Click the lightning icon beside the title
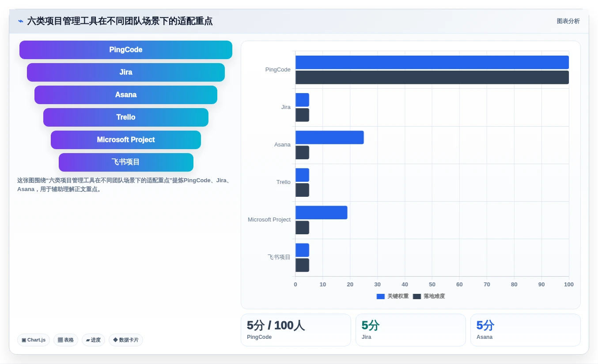598x364 pixels. coord(21,21)
